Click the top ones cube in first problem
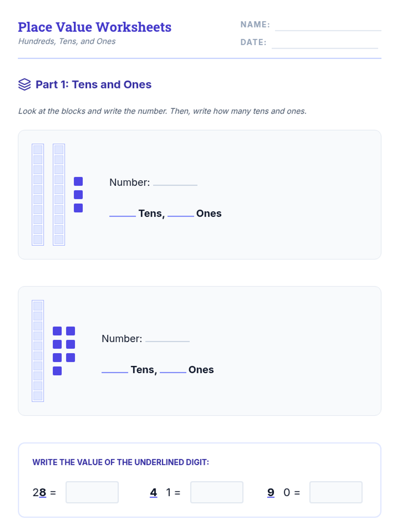 78,181
